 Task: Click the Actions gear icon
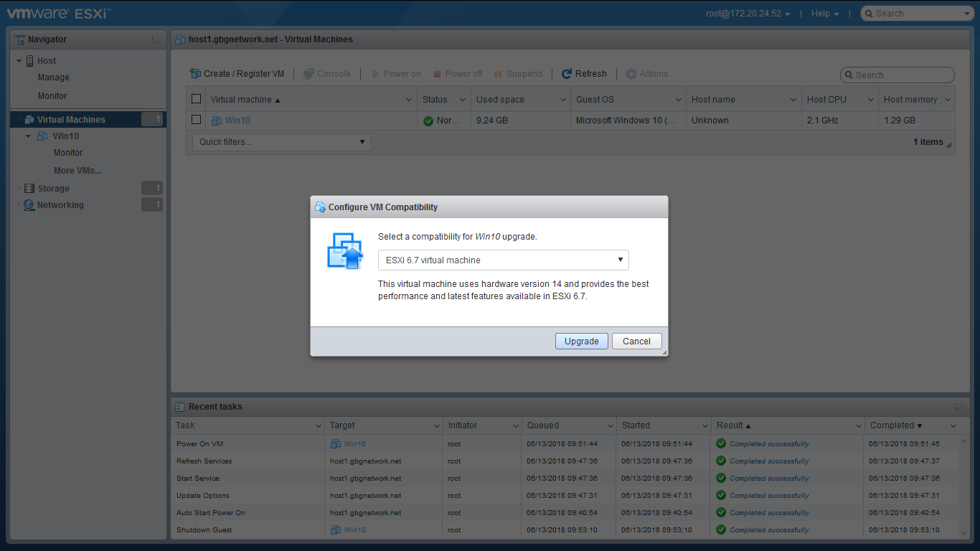pos(631,74)
